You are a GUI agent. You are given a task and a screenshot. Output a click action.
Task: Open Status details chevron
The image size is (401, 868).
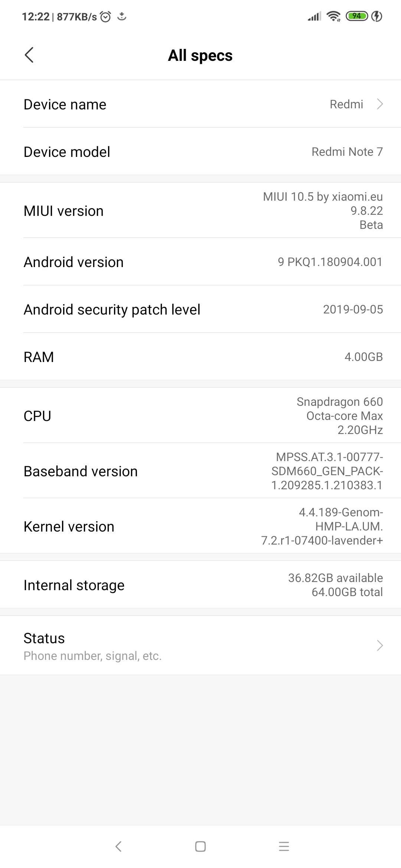pyautogui.click(x=379, y=645)
